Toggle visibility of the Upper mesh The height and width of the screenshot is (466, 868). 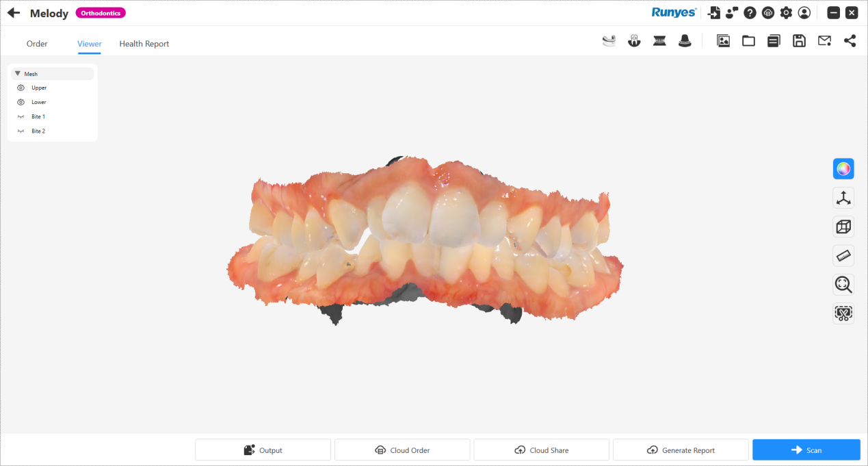tap(21, 88)
